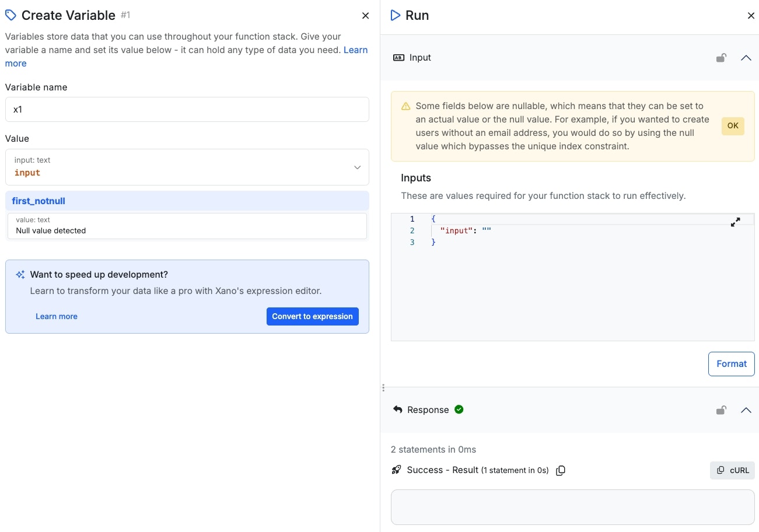This screenshot has width=759, height=532.
Task: Select the first_notnull filter row
Action: pyautogui.click(x=187, y=201)
